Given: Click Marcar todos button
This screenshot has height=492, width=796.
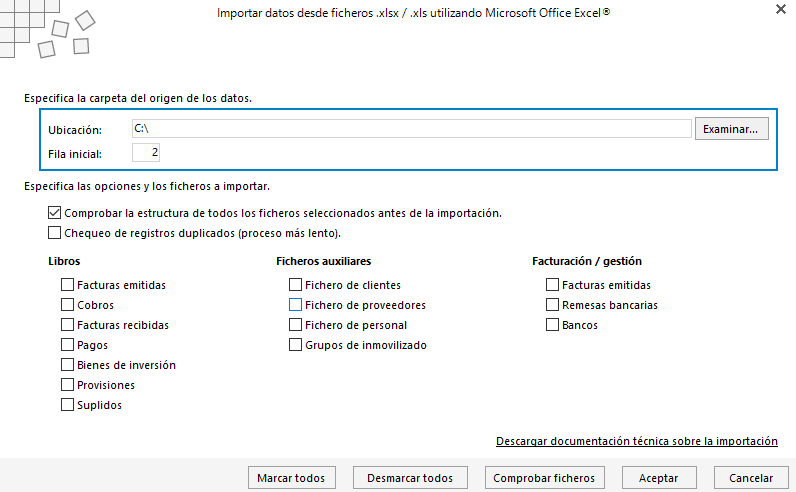Looking at the screenshot, I should [x=291, y=478].
